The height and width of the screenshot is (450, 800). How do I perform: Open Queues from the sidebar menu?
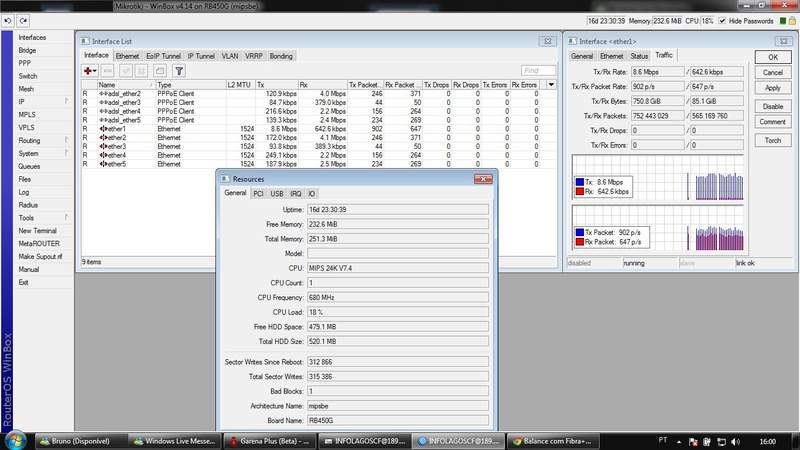click(x=29, y=166)
